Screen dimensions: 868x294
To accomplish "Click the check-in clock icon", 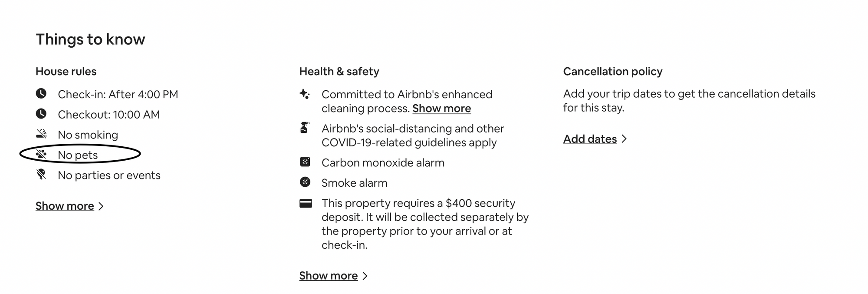I will (x=41, y=93).
